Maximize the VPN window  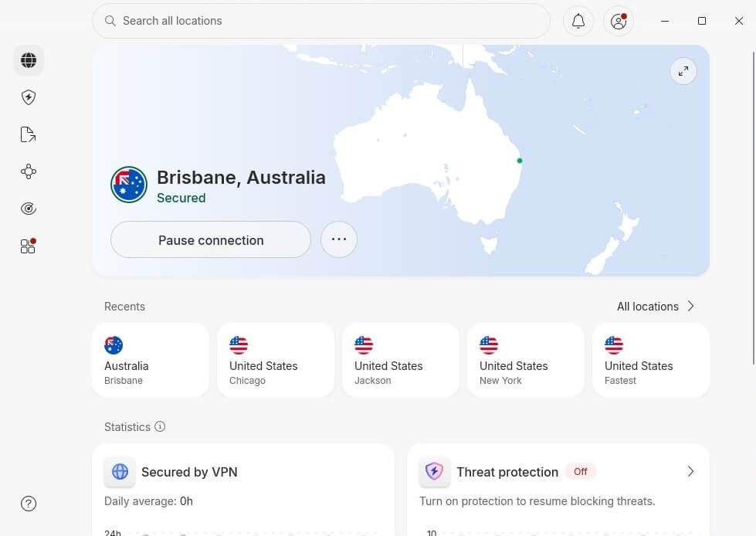[x=702, y=21]
